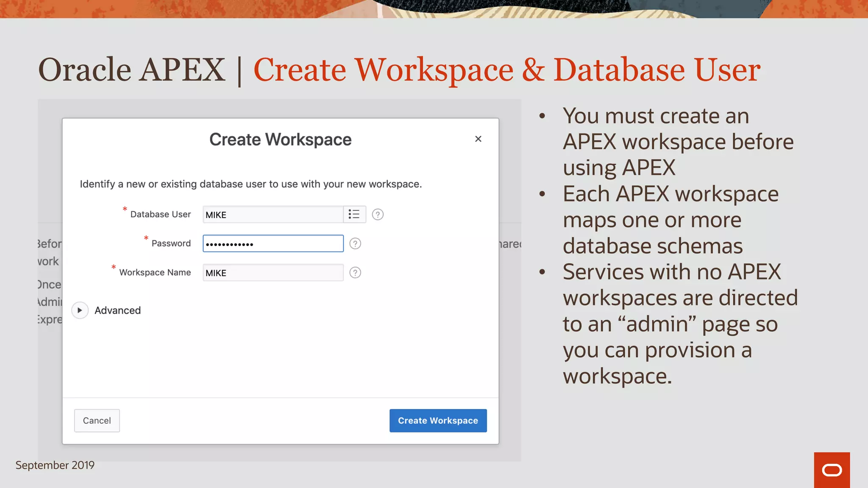Open the Database User list-of-values icon
868x488 pixels.
click(x=354, y=214)
